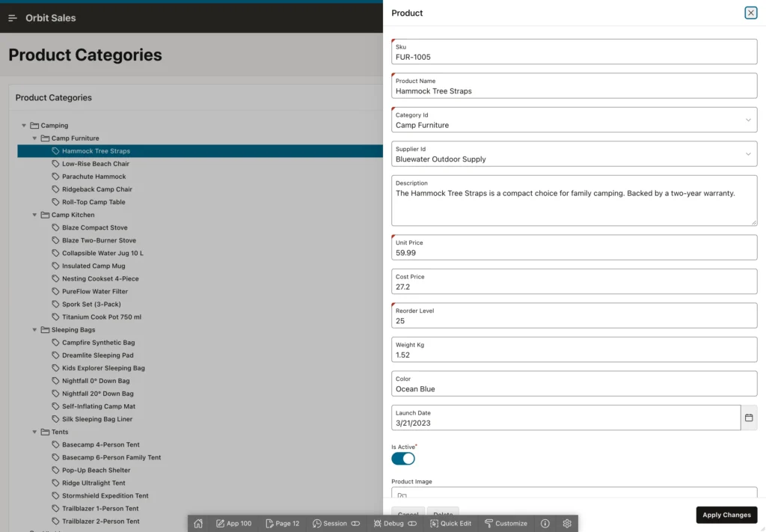Select Nesting Cookset 4-Piece item
Screen dimensions: 766x532
[100, 278]
